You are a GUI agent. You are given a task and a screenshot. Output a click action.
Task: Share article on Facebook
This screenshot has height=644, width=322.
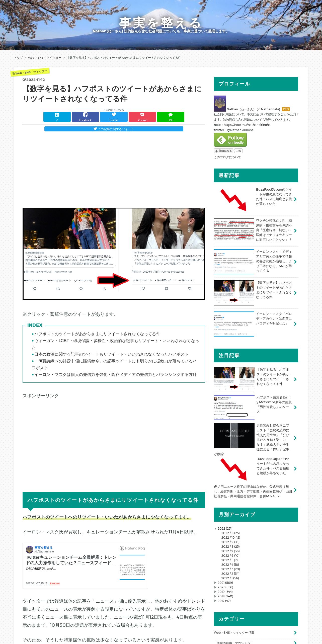coord(85,117)
